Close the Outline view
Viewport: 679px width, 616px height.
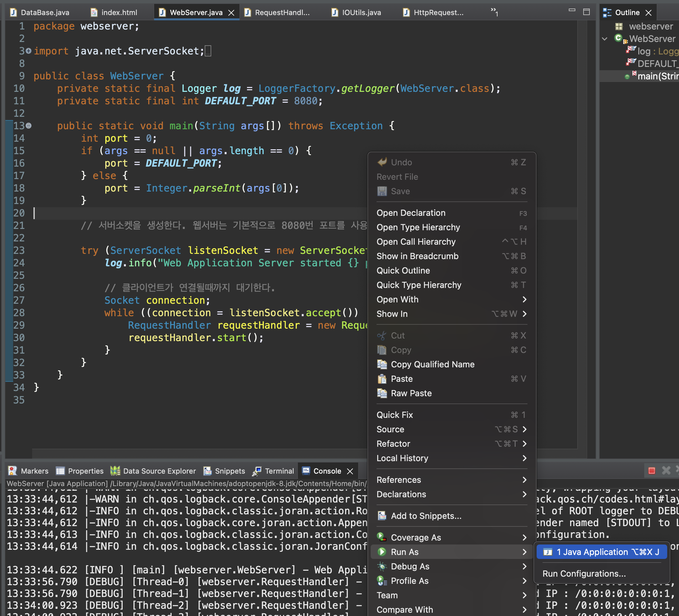coord(648,13)
